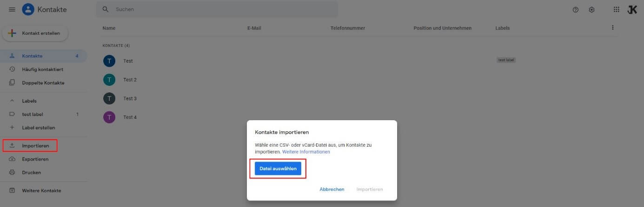Open the Google apps grid

(x=617, y=9)
